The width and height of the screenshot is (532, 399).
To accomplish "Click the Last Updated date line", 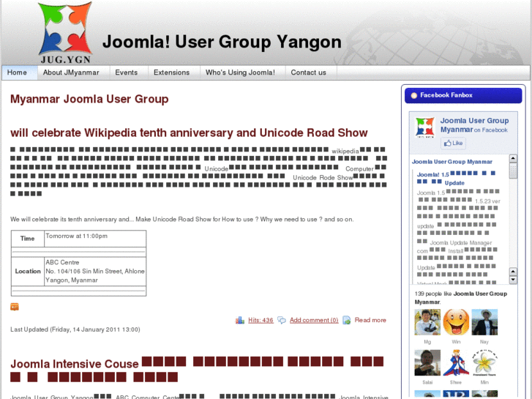I will [75, 329].
